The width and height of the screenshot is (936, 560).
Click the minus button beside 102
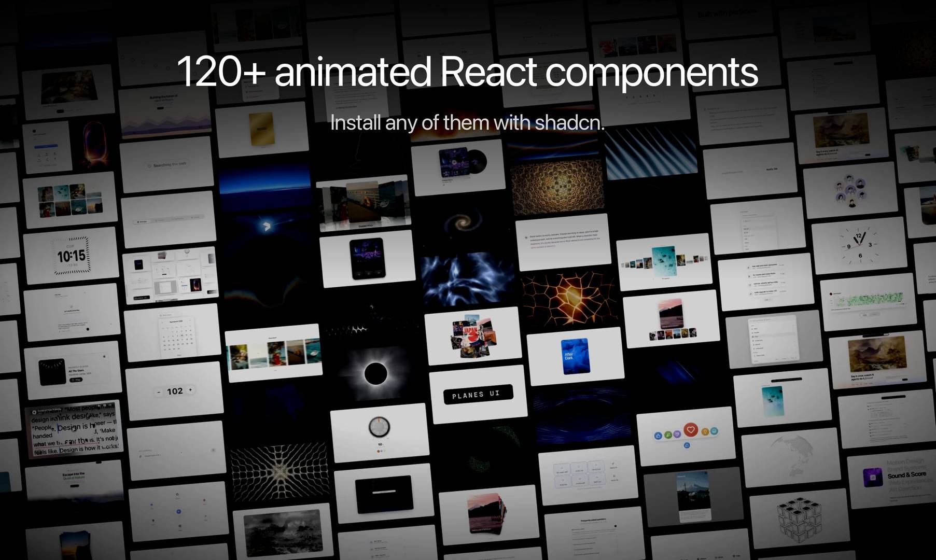tap(159, 392)
